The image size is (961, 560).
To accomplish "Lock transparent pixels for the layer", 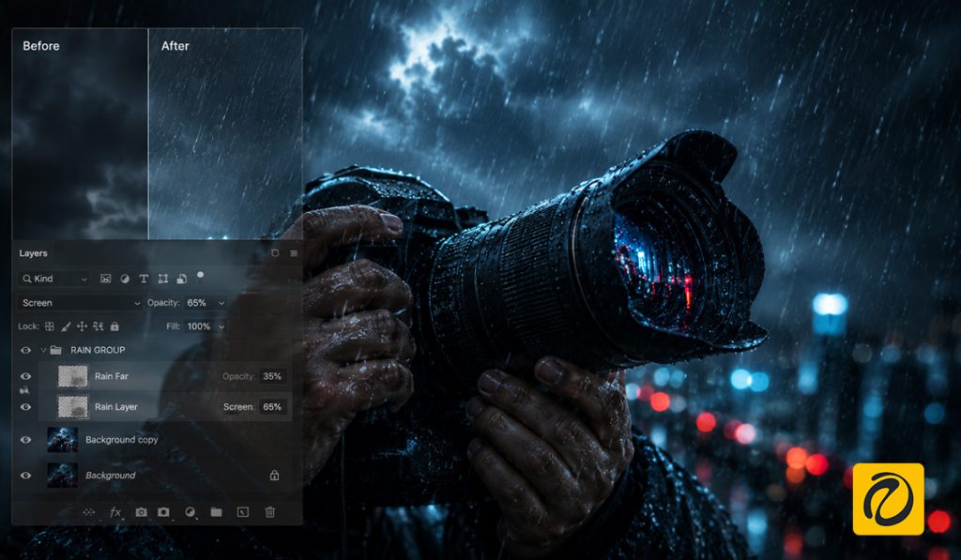I will pos(50,326).
